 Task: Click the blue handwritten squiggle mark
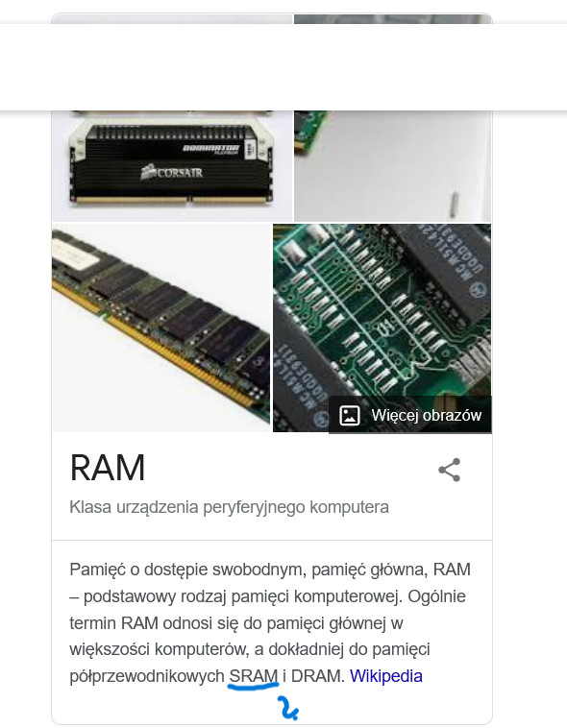[288, 708]
